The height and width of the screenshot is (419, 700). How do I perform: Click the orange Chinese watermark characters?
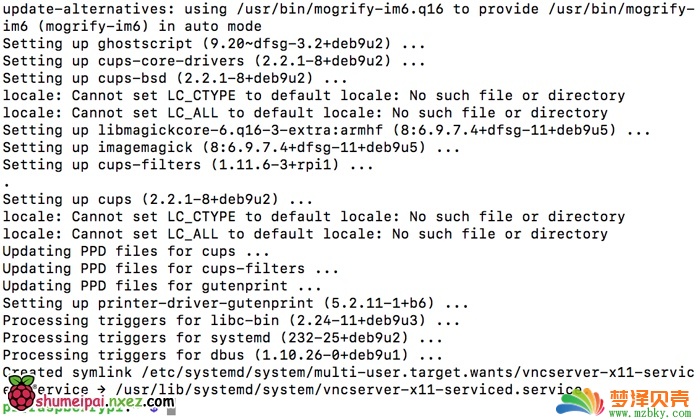[x=650, y=398]
